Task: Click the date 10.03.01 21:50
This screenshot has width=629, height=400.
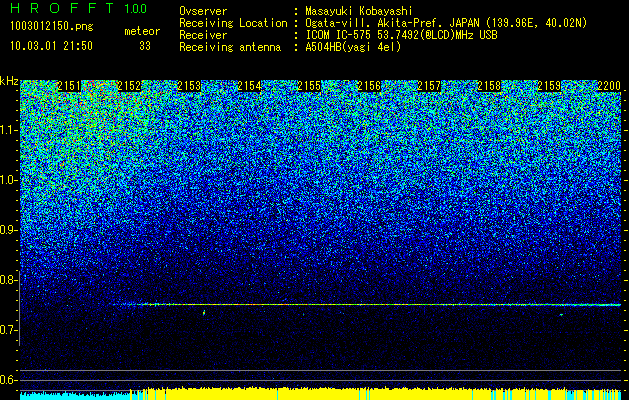Action: (51, 46)
